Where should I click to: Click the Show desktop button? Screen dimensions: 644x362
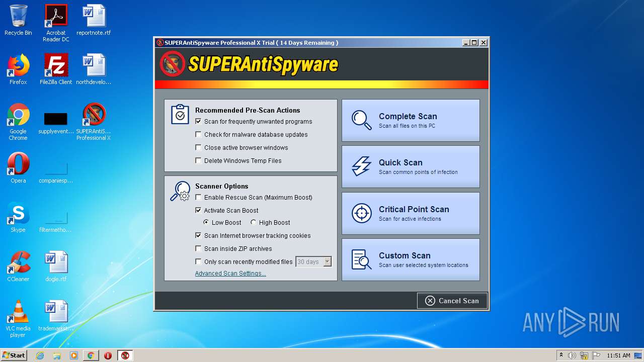point(639,355)
